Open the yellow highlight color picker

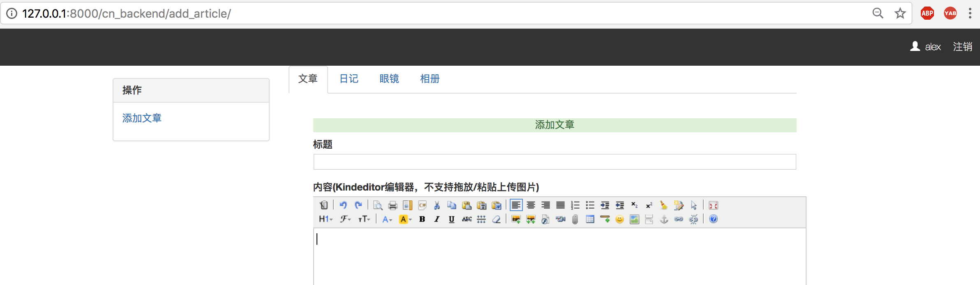click(405, 219)
